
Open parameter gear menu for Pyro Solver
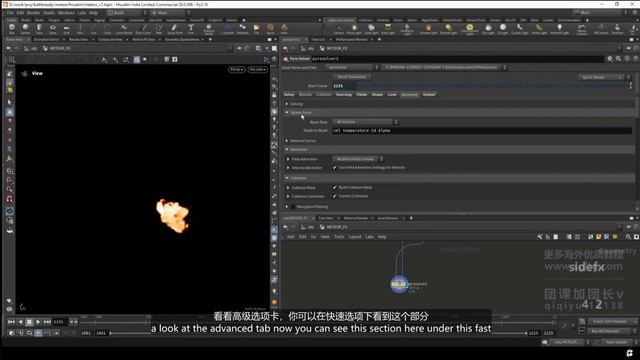[610, 59]
